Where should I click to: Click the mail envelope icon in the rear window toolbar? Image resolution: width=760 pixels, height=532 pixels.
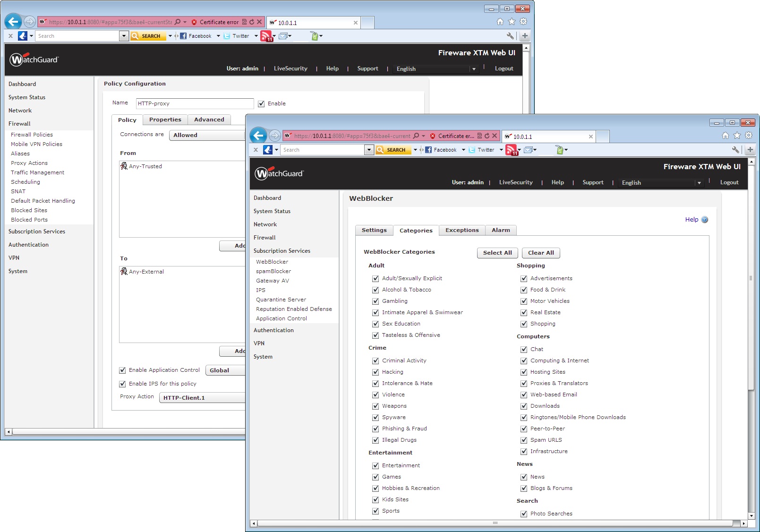283,36
